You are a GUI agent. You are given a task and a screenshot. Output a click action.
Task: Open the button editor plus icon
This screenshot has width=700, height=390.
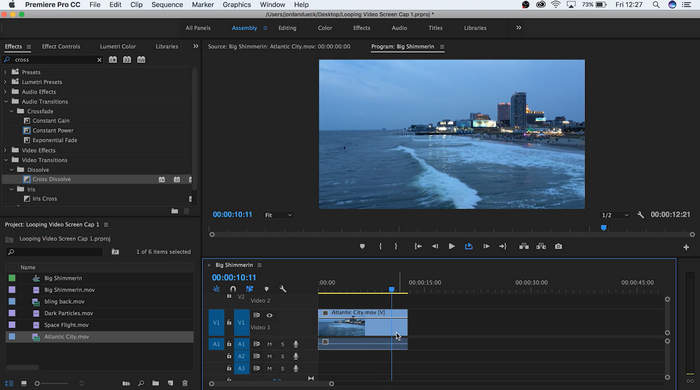click(686, 247)
